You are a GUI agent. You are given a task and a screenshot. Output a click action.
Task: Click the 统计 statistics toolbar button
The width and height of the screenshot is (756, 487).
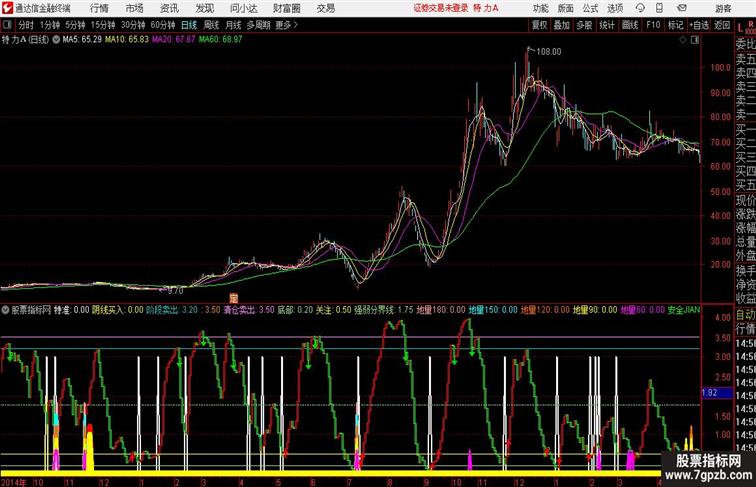coord(607,25)
